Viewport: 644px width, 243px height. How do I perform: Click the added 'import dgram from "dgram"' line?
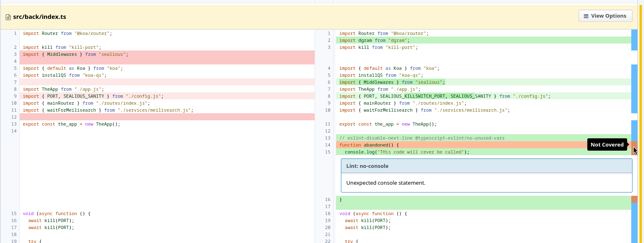point(483,40)
